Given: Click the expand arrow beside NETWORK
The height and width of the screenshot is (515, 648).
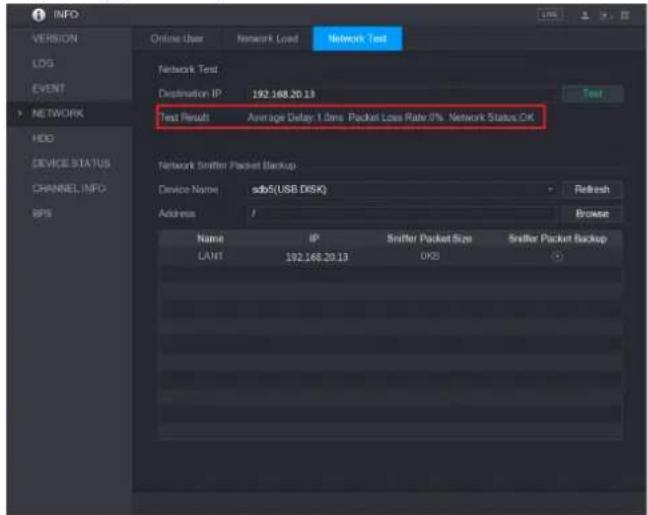Looking at the screenshot, I should point(19,113).
